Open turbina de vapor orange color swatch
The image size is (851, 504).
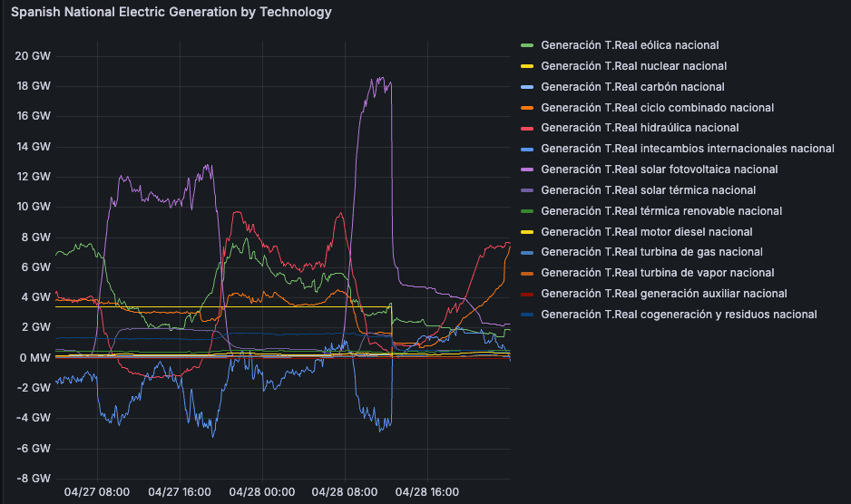526,273
